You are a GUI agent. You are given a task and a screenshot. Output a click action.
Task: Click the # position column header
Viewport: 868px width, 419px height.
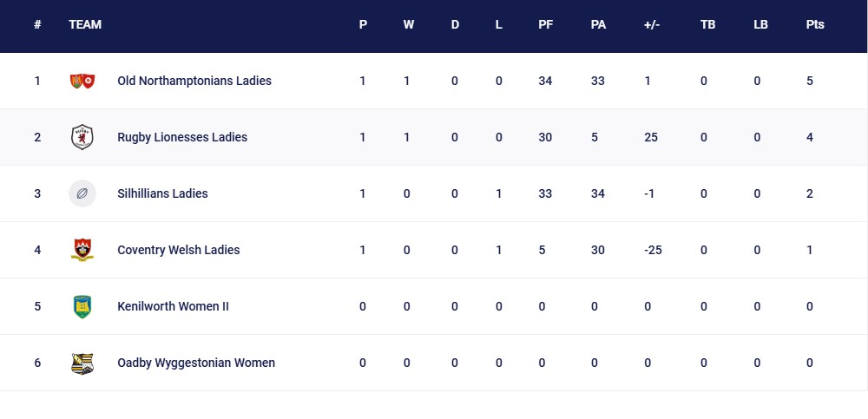coord(37,24)
